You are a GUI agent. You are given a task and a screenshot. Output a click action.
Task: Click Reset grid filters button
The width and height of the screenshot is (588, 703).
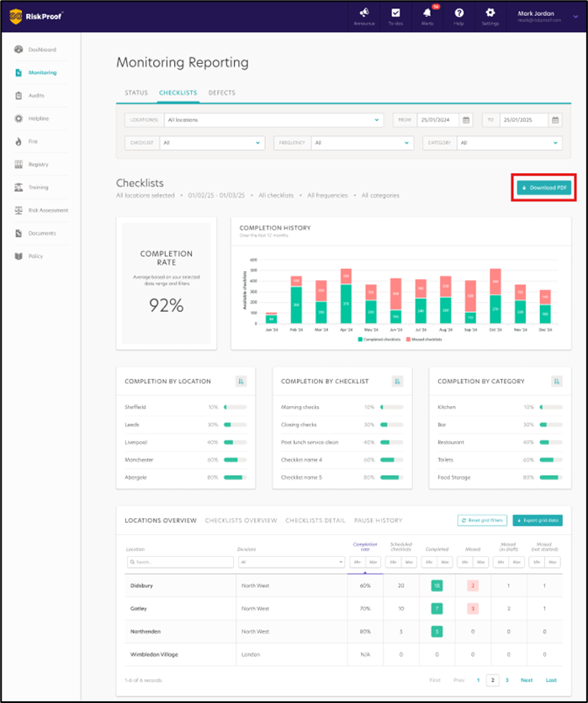482,521
